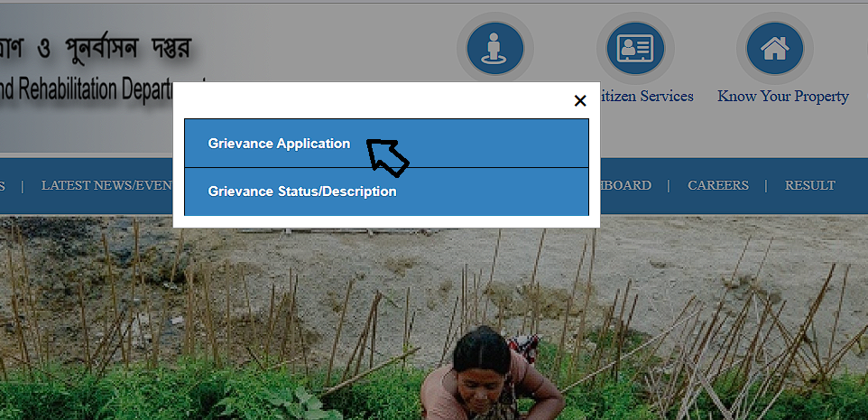Click the person location pin icon
Image resolution: width=868 pixels, height=420 pixels.
(494, 49)
